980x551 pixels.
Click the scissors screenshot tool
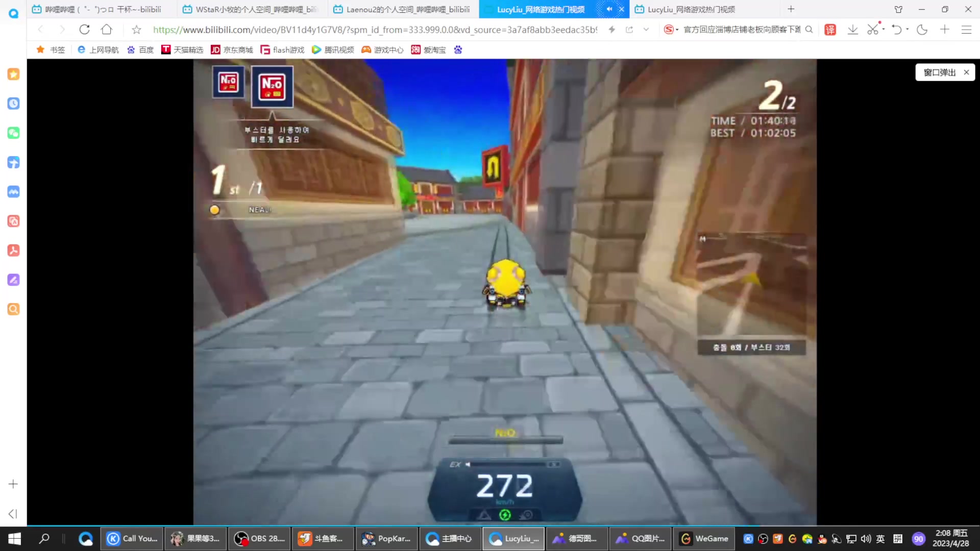[x=873, y=30]
